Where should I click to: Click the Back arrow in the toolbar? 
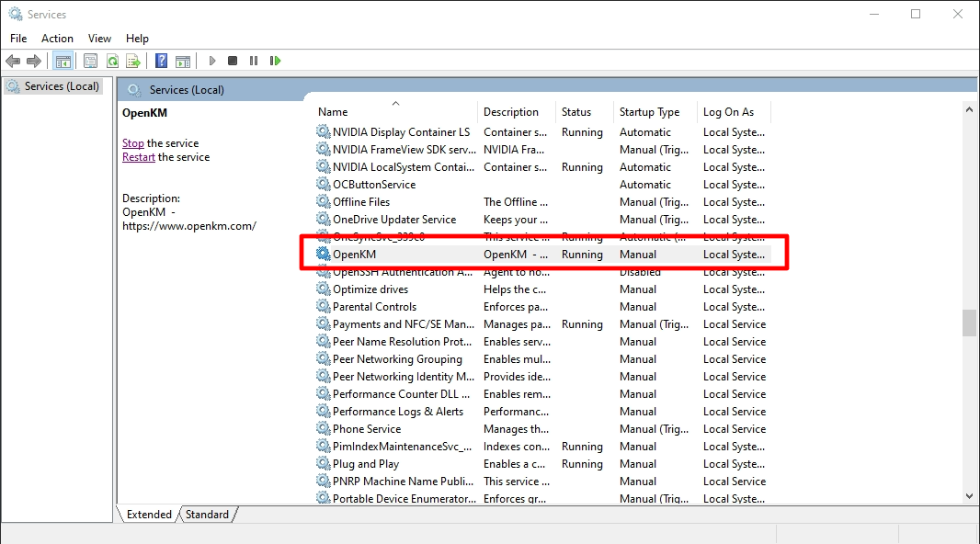[13, 62]
